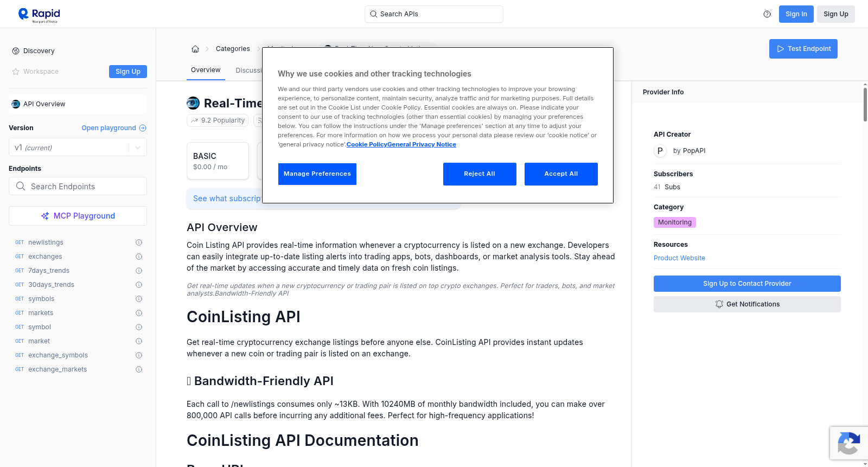Open info icon for markets endpoint
868x467 pixels.
[x=139, y=313]
